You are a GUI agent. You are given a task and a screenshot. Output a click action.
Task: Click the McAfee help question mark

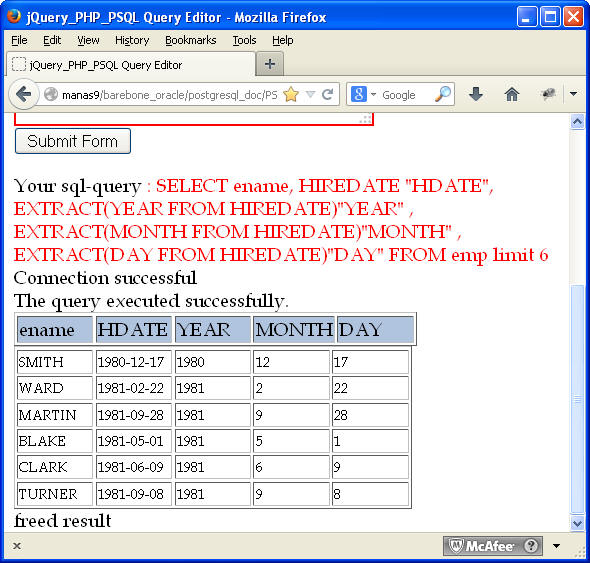(531, 545)
